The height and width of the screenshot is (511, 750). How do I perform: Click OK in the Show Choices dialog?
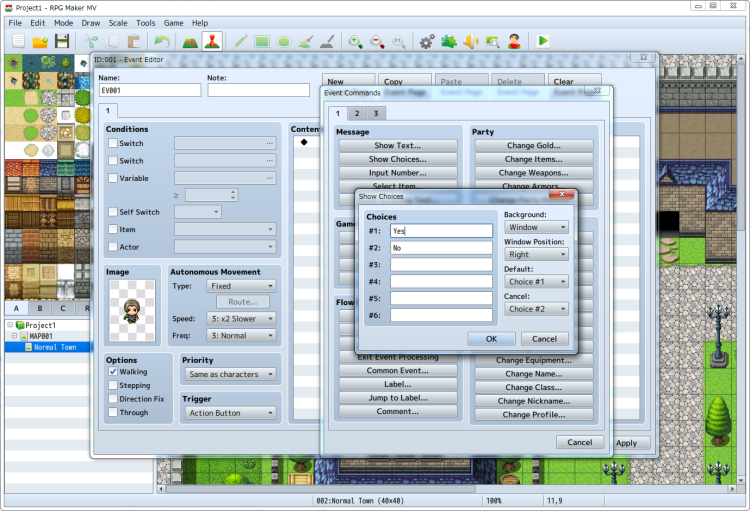point(491,339)
